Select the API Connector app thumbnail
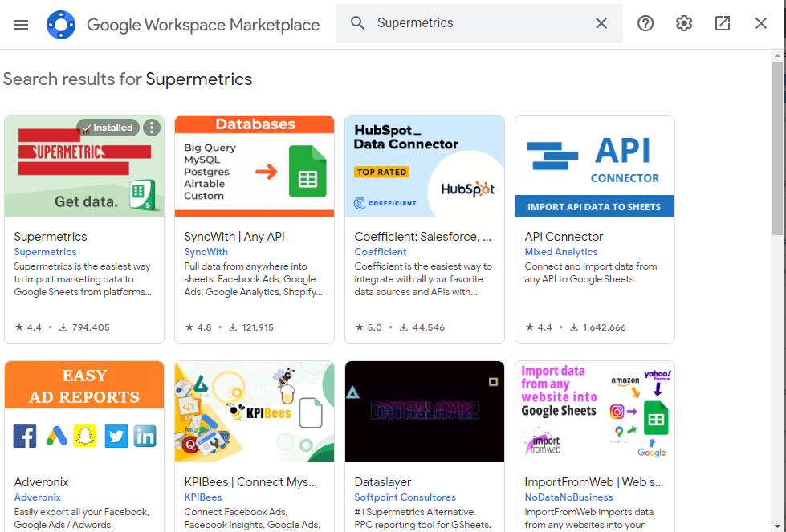The width and height of the screenshot is (786, 532). pyautogui.click(x=594, y=166)
